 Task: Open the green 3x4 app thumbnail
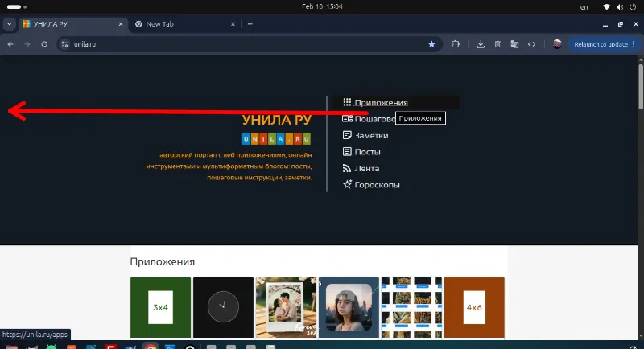(160, 306)
